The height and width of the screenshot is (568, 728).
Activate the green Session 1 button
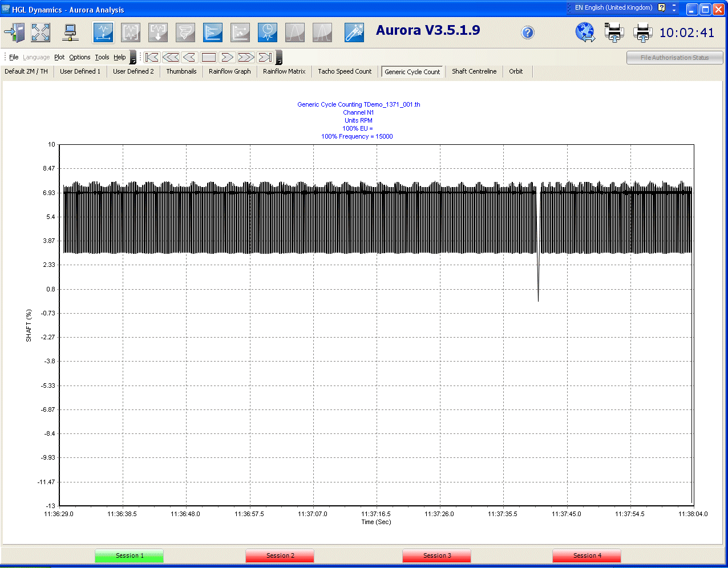[x=129, y=555]
